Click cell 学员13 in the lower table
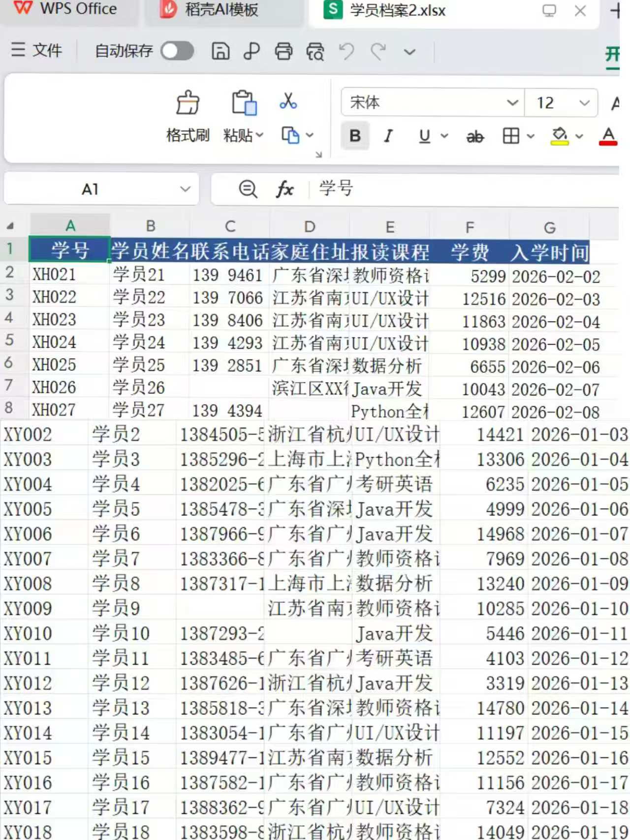The image size is (630, 840). coord(132,708)
